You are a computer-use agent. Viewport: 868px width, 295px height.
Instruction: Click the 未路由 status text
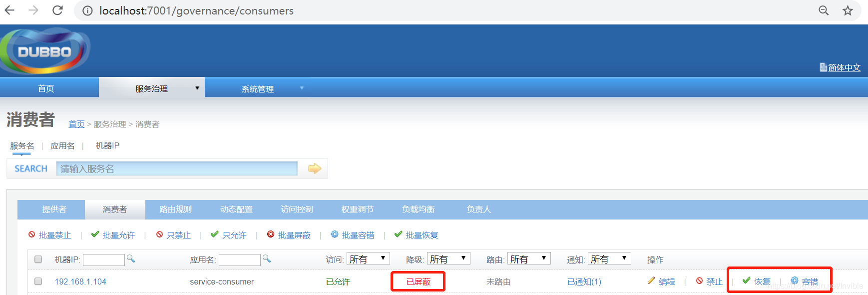click(498, 281)
